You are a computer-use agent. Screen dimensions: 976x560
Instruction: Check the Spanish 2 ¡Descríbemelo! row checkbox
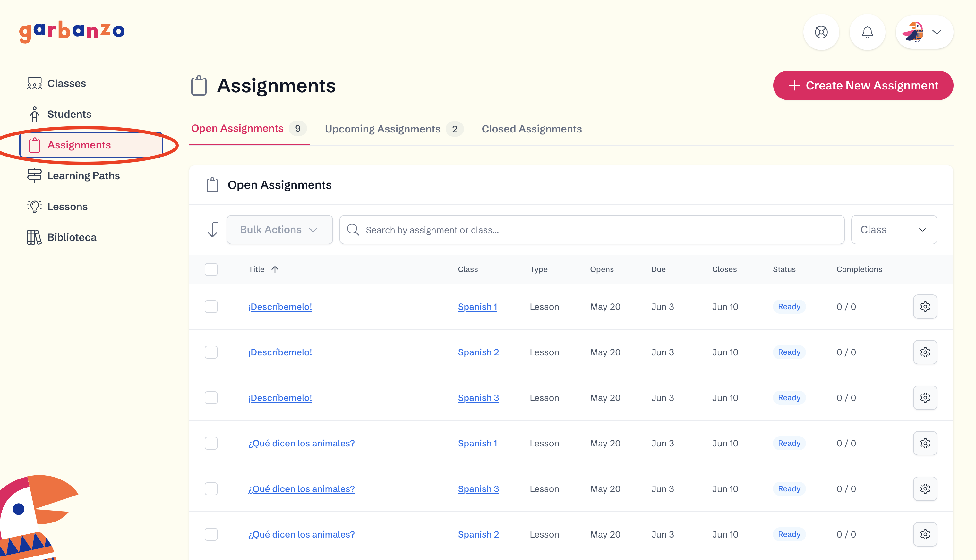pyautogui.click(x=211, y=352)
